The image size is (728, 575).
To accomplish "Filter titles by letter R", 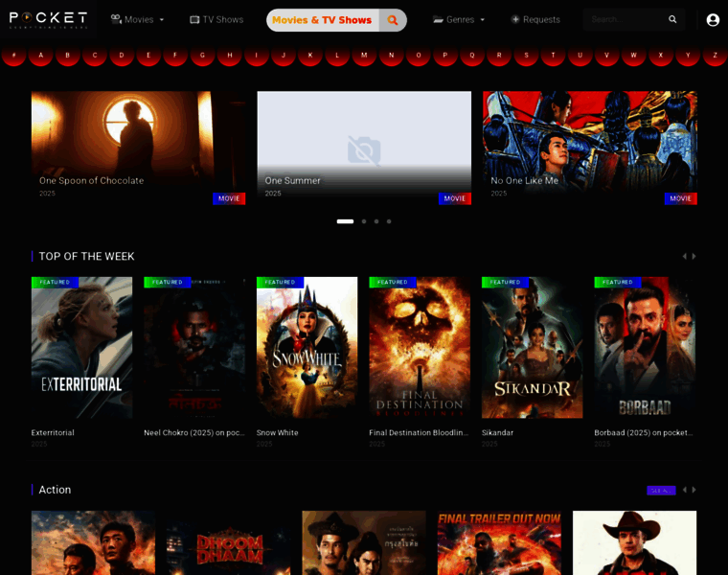I will click(x=499, y=55).
